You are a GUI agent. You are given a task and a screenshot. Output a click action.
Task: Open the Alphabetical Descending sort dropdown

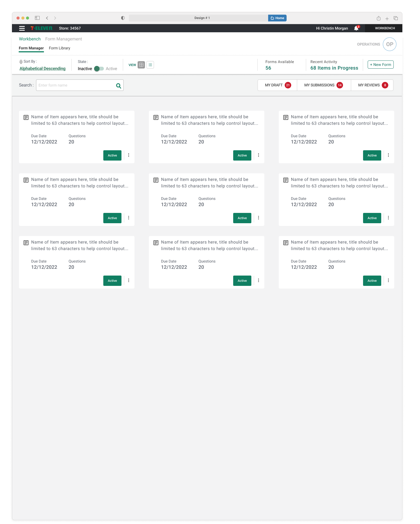point(43,69)
